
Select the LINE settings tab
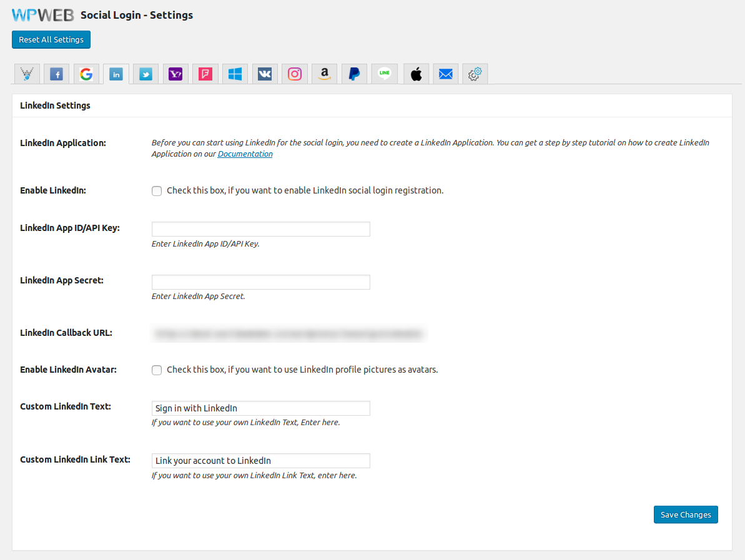[385, 74]
